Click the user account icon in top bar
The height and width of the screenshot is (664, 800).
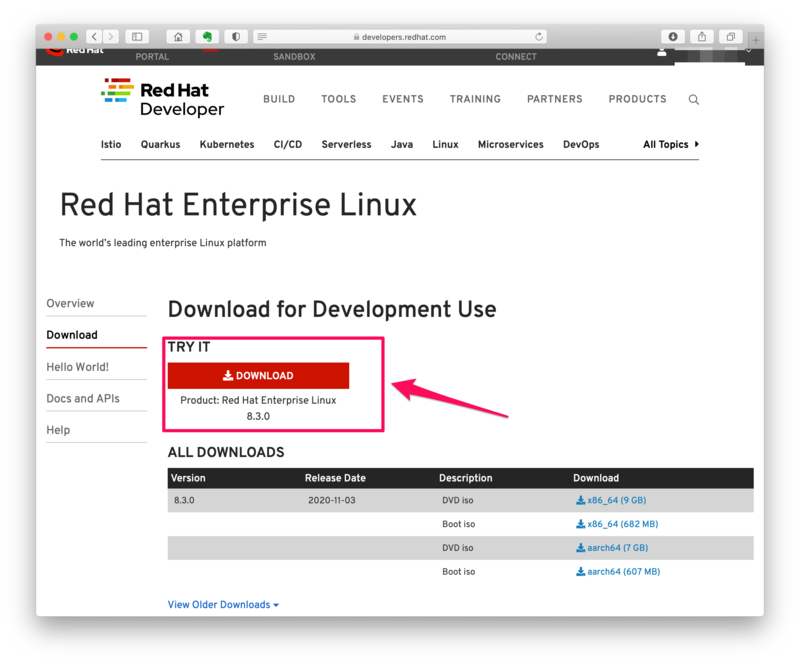tap(662, 52)
